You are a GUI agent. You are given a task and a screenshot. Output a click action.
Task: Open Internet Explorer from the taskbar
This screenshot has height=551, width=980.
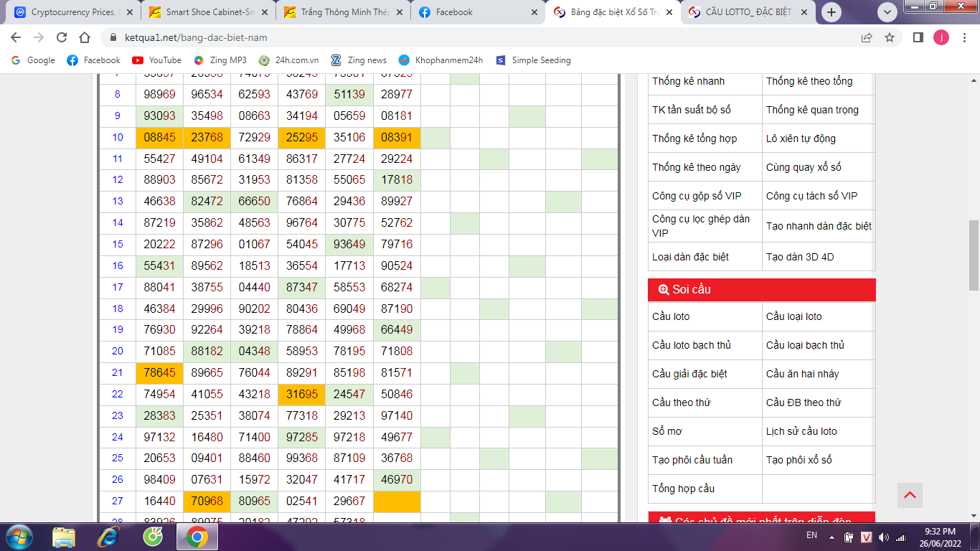108,536
